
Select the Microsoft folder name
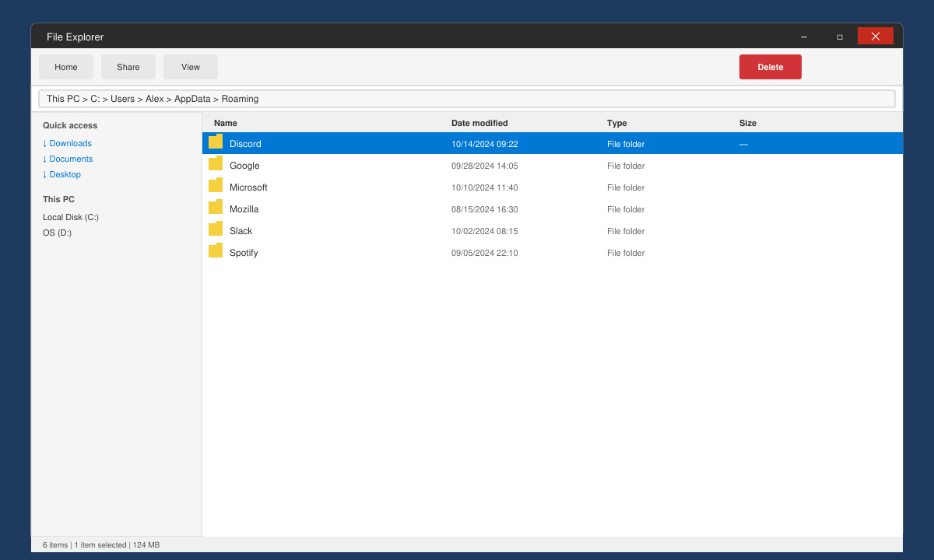point(248,187)
